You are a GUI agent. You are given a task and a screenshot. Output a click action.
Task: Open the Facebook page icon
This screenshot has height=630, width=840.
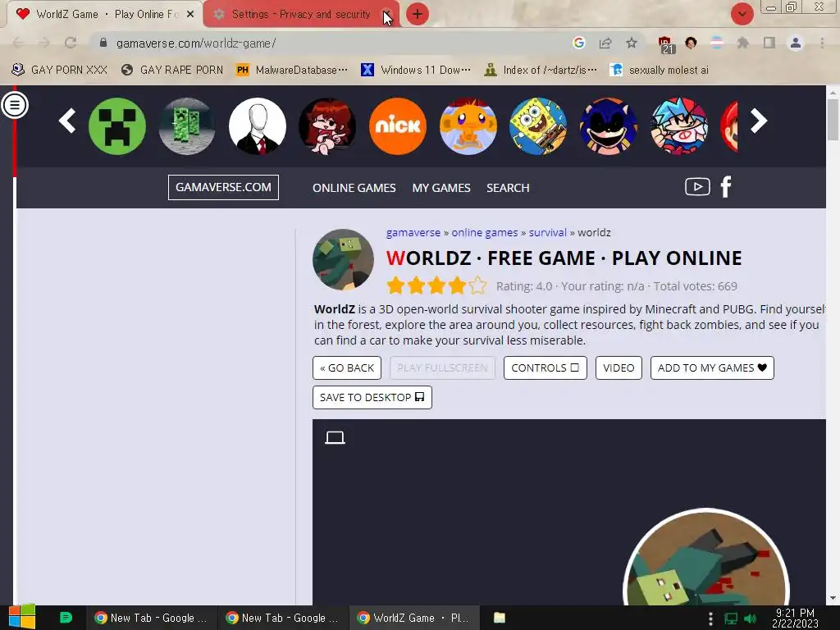coord(726,187)
